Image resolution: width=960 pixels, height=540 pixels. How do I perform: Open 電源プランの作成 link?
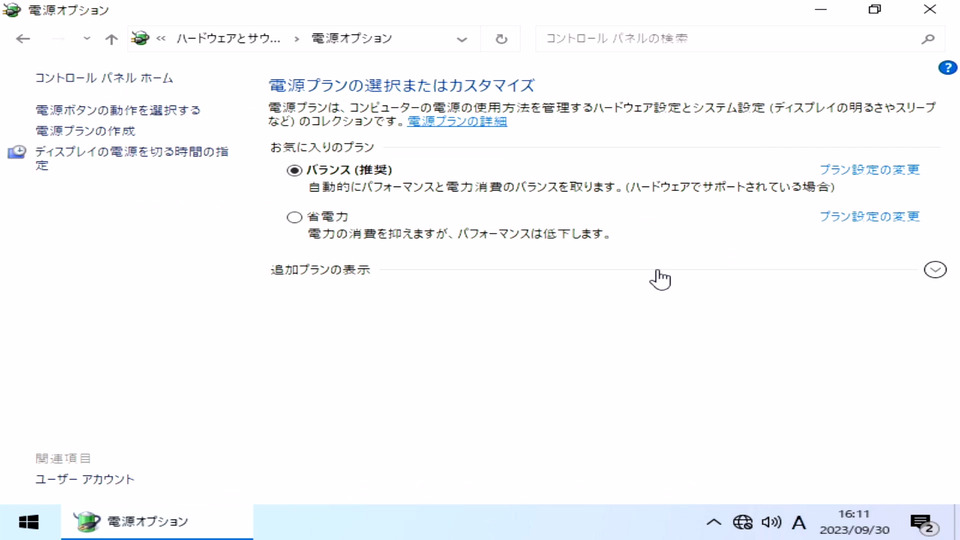(85, 131)
